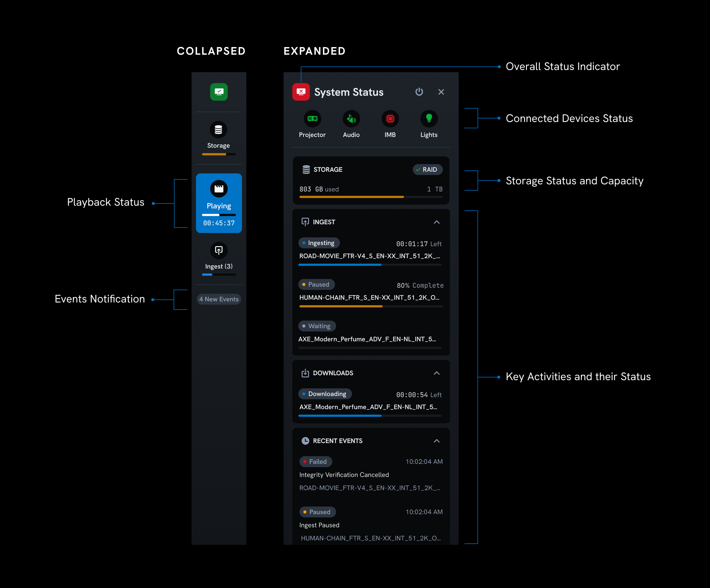Select AXE_Modern_Perfume item under Downloading

[368, 407]
